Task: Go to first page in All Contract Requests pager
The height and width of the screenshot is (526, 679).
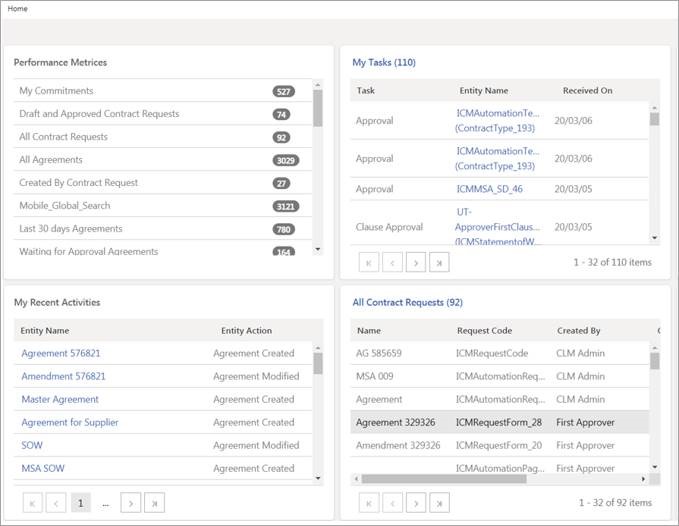Action: click(x=370, y=503)
